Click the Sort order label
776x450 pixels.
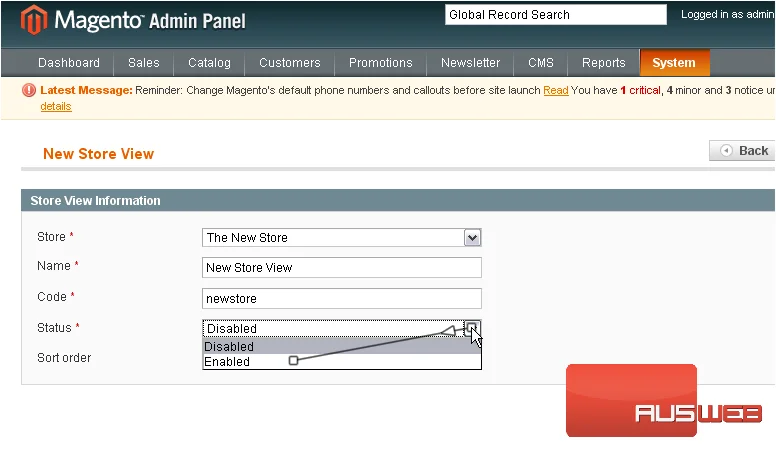64,358
